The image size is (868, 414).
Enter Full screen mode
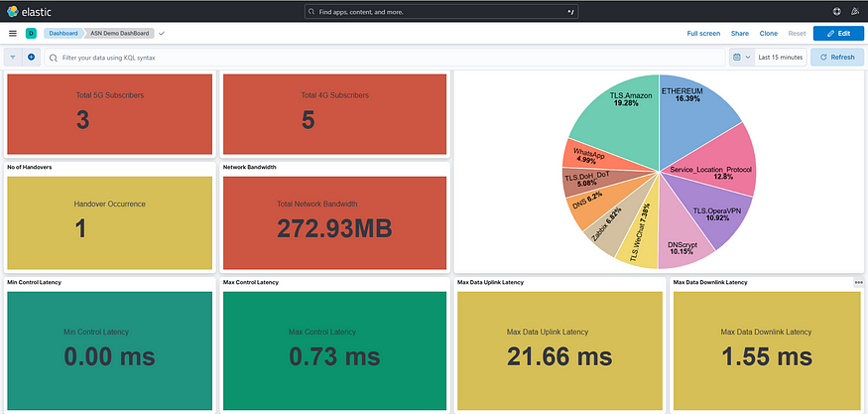pyautogui.click(x=703, y=33)
